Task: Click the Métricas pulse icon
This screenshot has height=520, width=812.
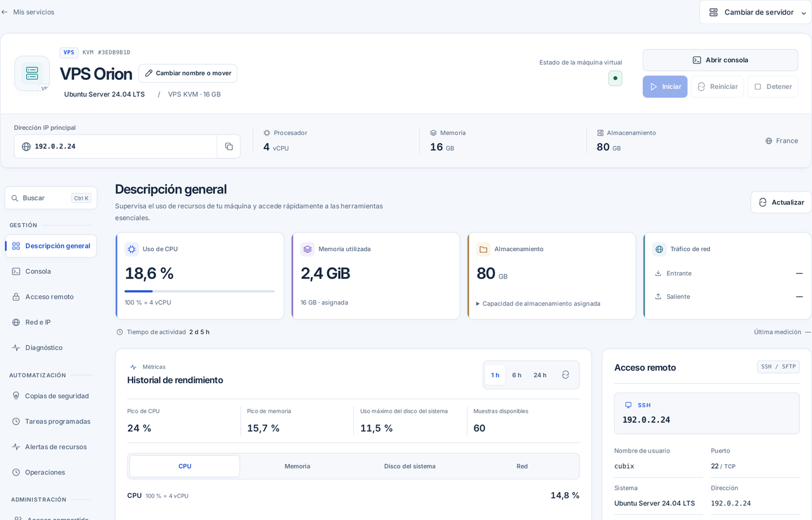Action: click(x=133, y=367)
